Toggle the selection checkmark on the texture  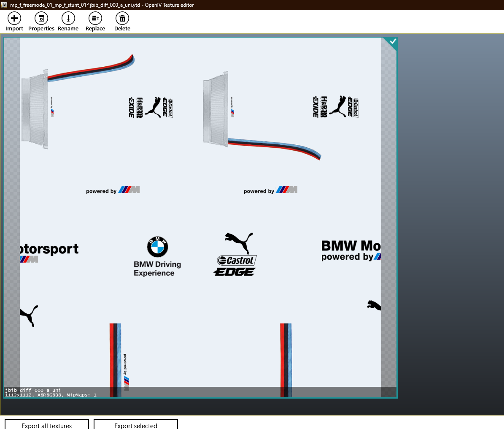coord(393,41)
